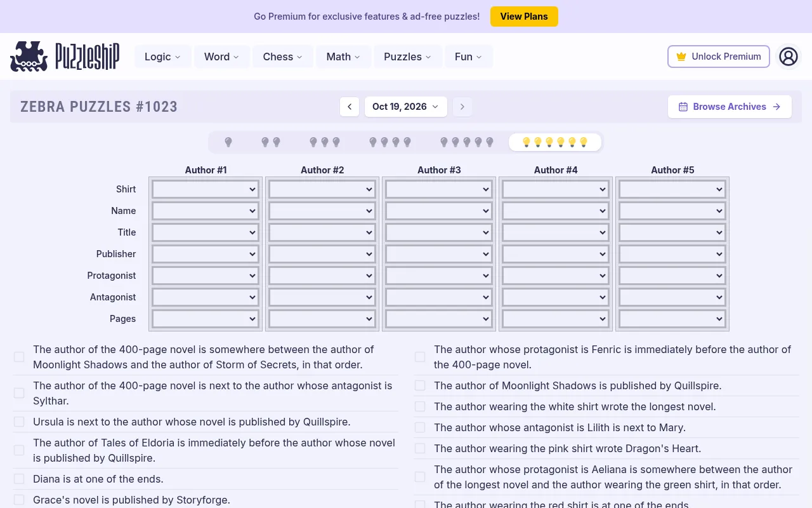Open the Pages dropdown for Author #3
This screenshot has height=508, width=812.
[439, 319]
